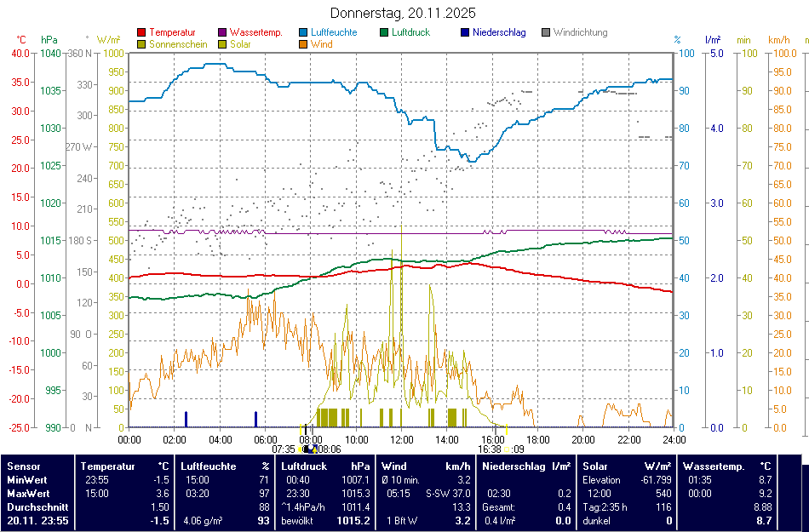The height and width of the screenshot is (532, 809).
Task: Click the dark blue Niederschlag legend square
Action: tap(465, 32)
